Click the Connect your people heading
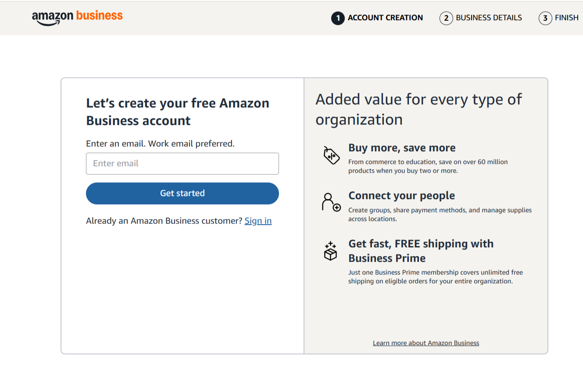This screenshot has height=392, width=583. point(401,196)
